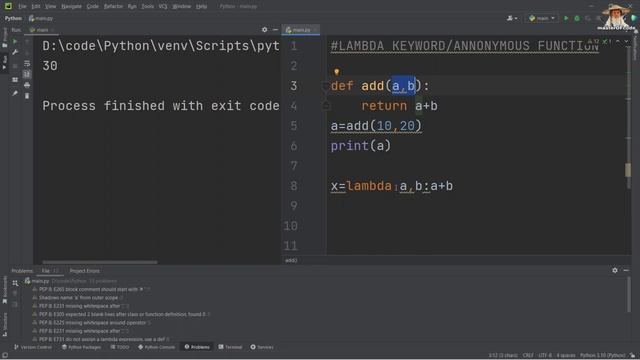Open the VCS menu
640x360 pixels.
pyautogui.click(x=163, y=7)
